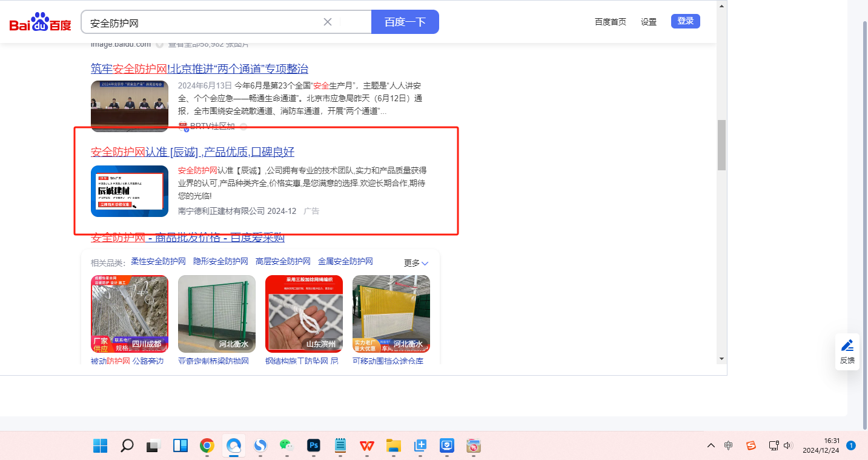Open the 四川成都 product image
868x460 pixels.
pyautogui.click(x=130, y=314)
